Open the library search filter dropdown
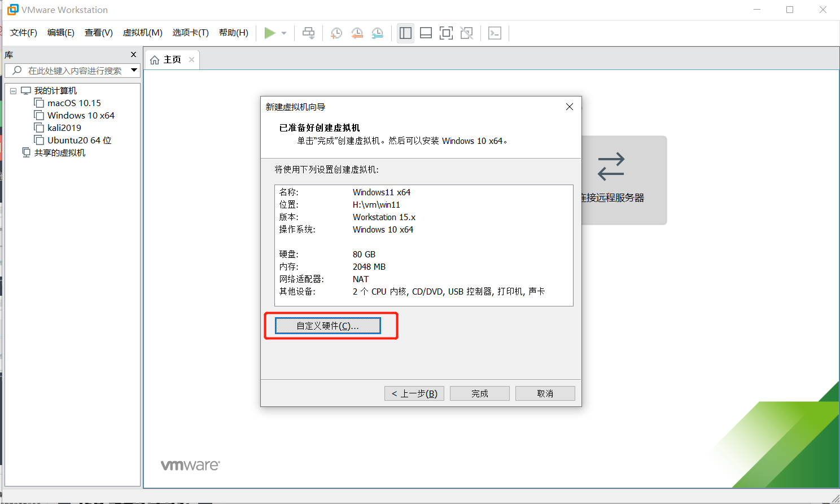Viewport: 840px width, 504px height. point(134,70)
